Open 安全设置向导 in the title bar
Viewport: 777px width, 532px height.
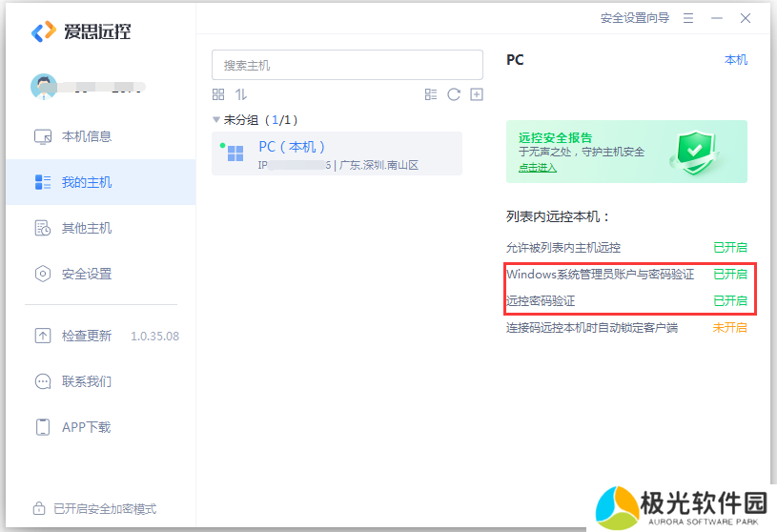coord(634,18)
